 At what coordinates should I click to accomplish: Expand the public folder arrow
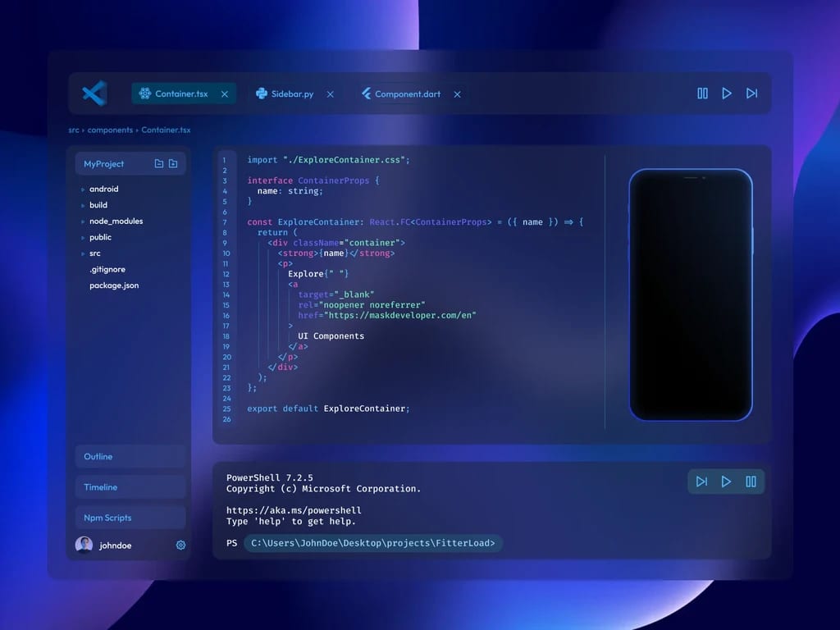coord(83,237)
